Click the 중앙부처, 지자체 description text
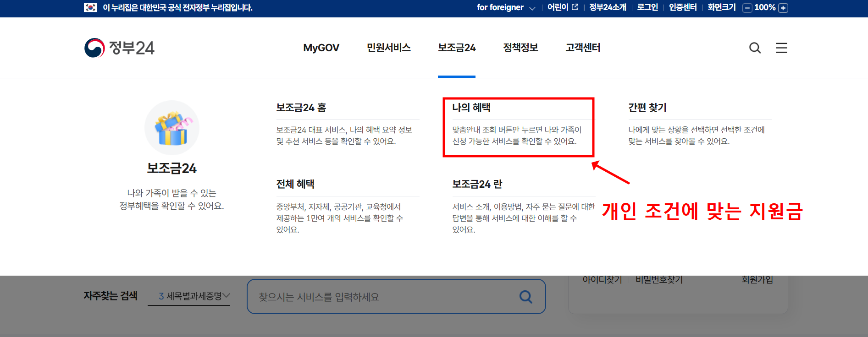Screen dimensions: 868x337 (340, 218)
